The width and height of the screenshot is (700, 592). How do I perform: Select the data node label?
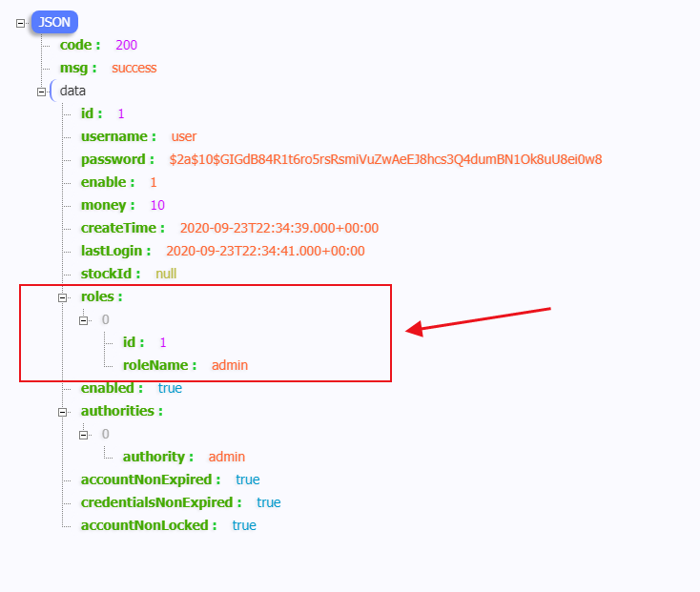point(72,91)
